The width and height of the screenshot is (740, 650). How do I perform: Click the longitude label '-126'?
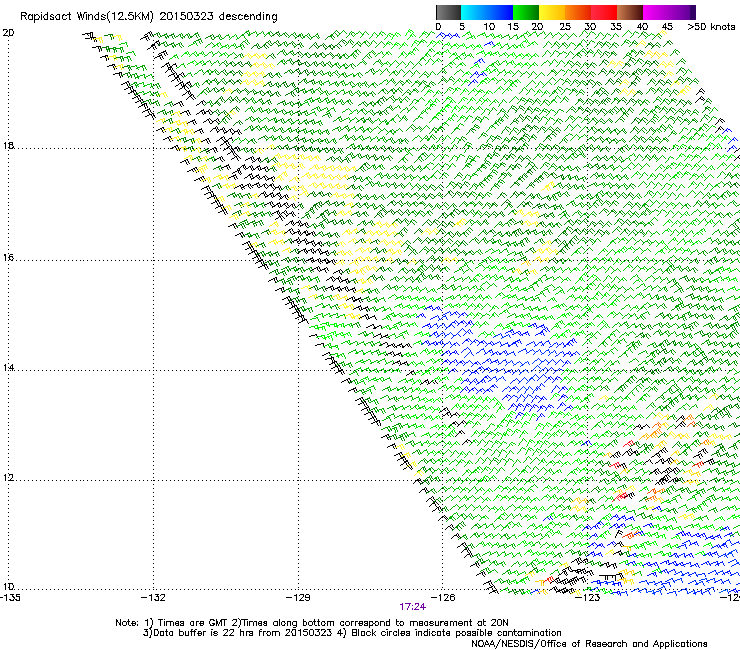coord(443,598)
